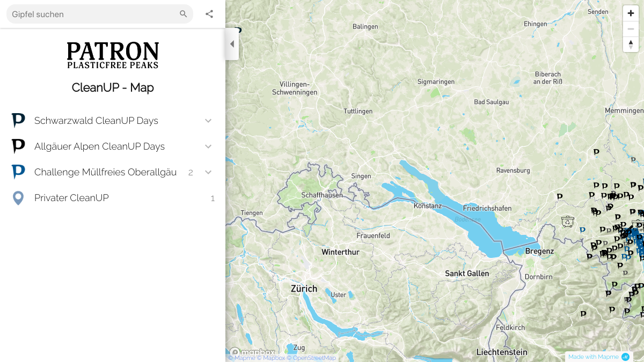The image size is (644, 362).
Task: Click the Sankt Gallen label on the map
Action: [467, 274]
